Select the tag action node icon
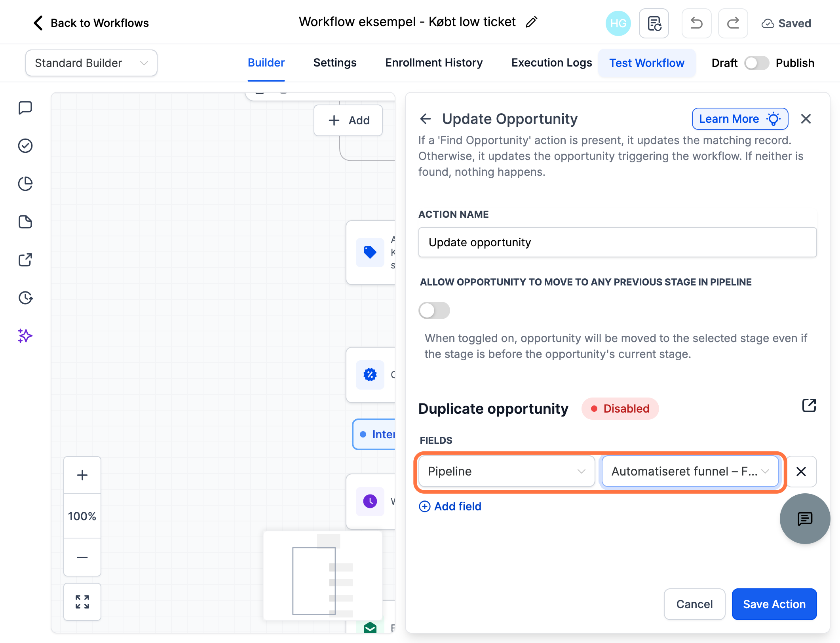Viewport: 840px width, 643px height. (370, 252)
